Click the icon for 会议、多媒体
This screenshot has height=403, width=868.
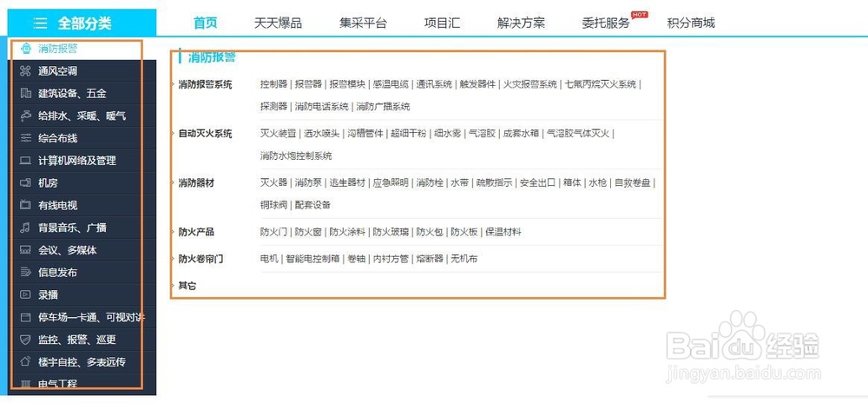coord(25,249)
